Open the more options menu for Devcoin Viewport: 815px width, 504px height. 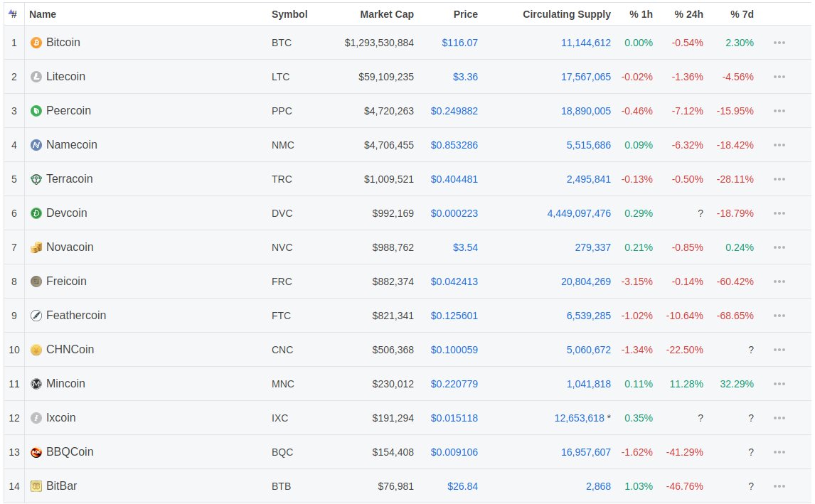point(779,213)
